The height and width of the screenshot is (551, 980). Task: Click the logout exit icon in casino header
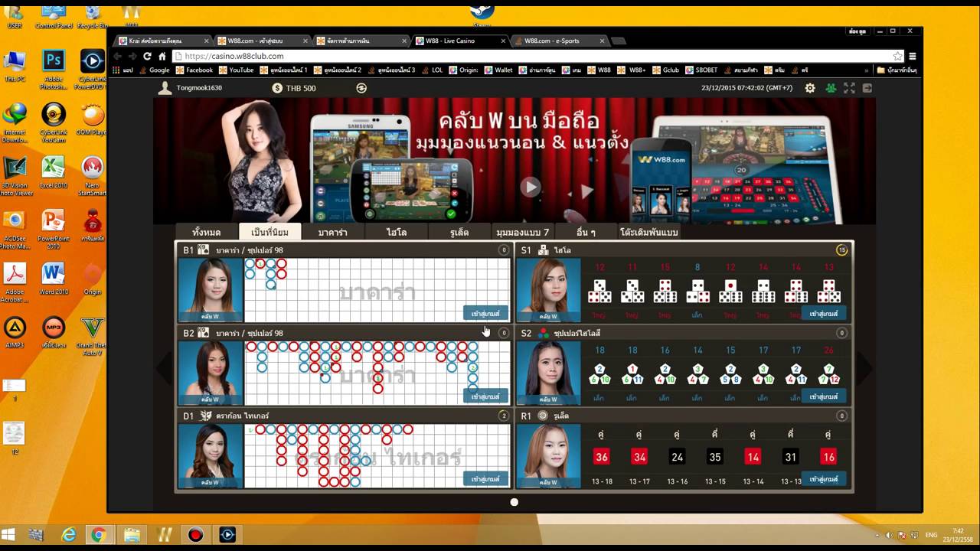click(x=867, y=88)
